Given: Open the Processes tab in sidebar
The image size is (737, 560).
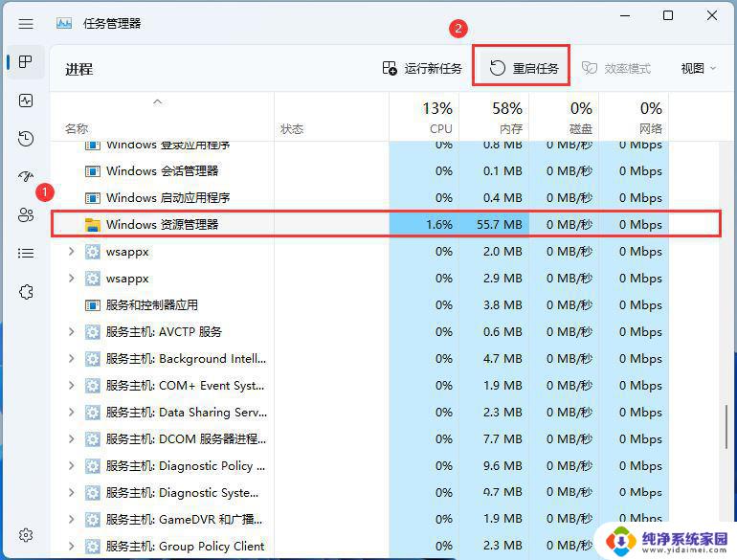Looking at the screenshot, I should click(26, 61).
